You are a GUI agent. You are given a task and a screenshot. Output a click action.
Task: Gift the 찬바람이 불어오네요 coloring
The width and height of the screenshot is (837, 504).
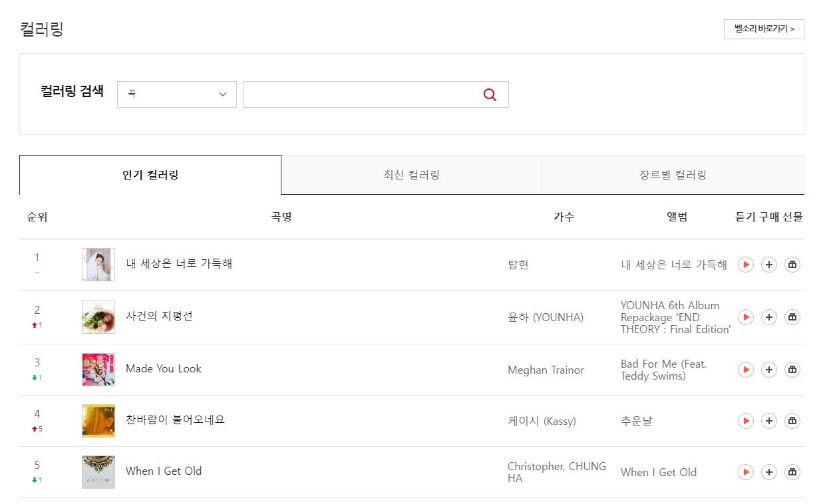pyautogui.click(x=792, y=421)
